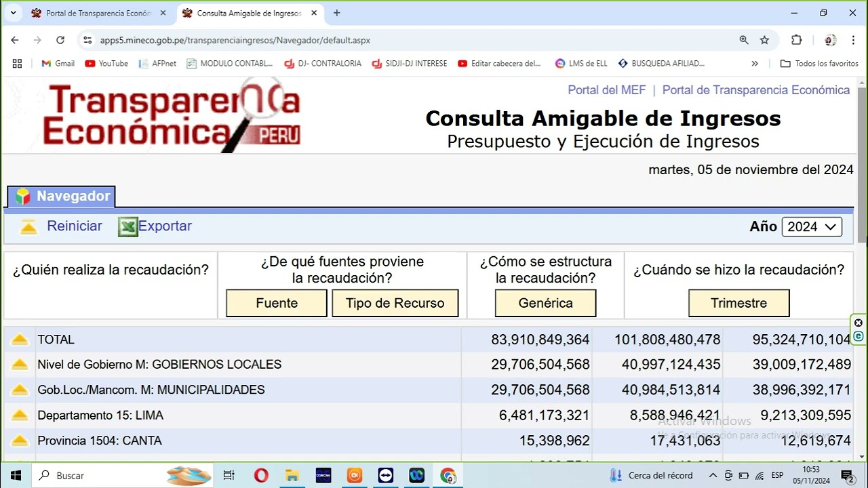Click arrow icon beside Departamento 15: LIMA
The width and height of the screenshot is (868, 488).
[x=20, y=415]
